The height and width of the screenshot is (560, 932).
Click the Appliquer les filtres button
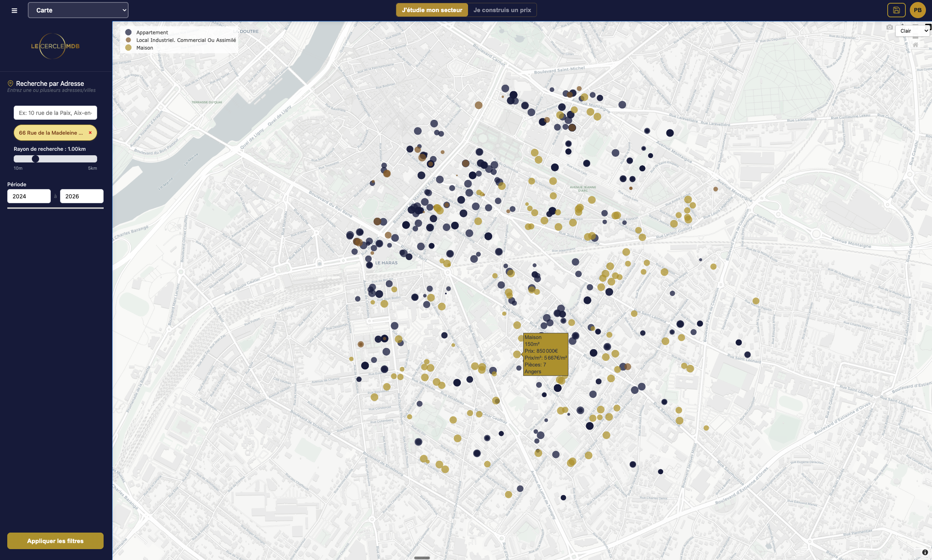coord(55,540)
